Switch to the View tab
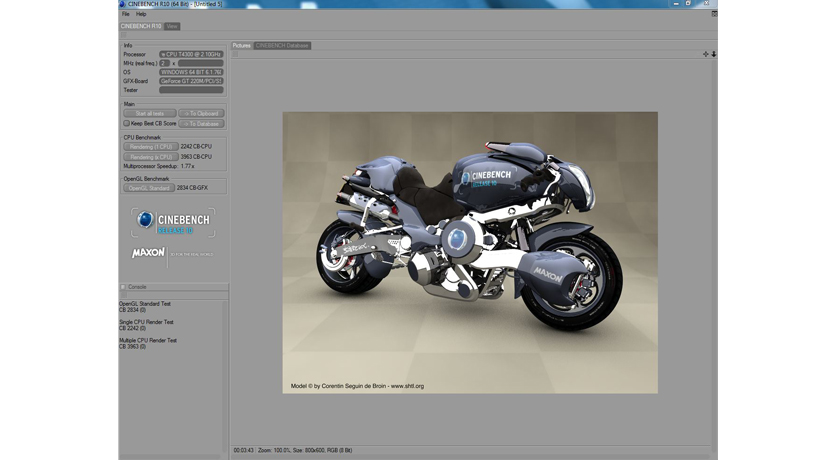Viewport: 813px width, 460px height. click(172, 26)
